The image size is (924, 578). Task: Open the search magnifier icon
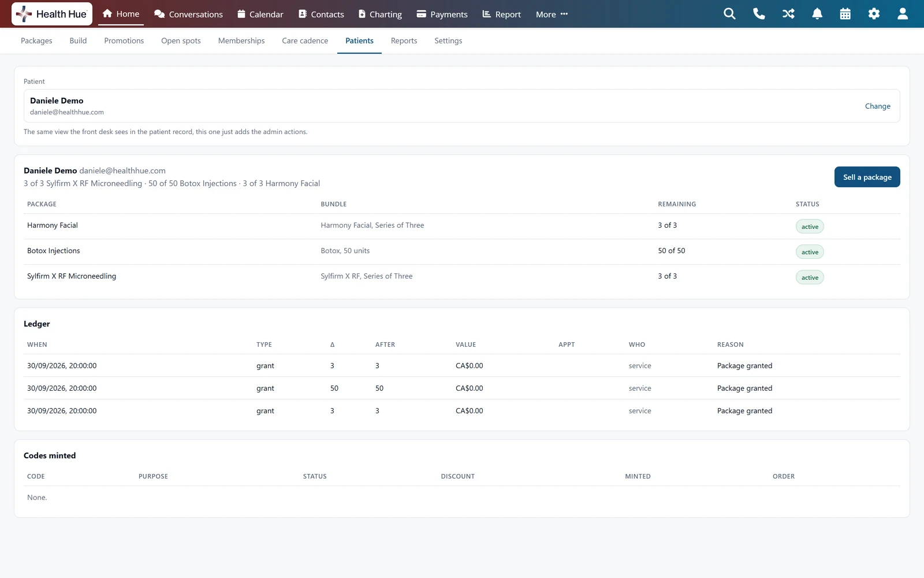tap(729, 14)
